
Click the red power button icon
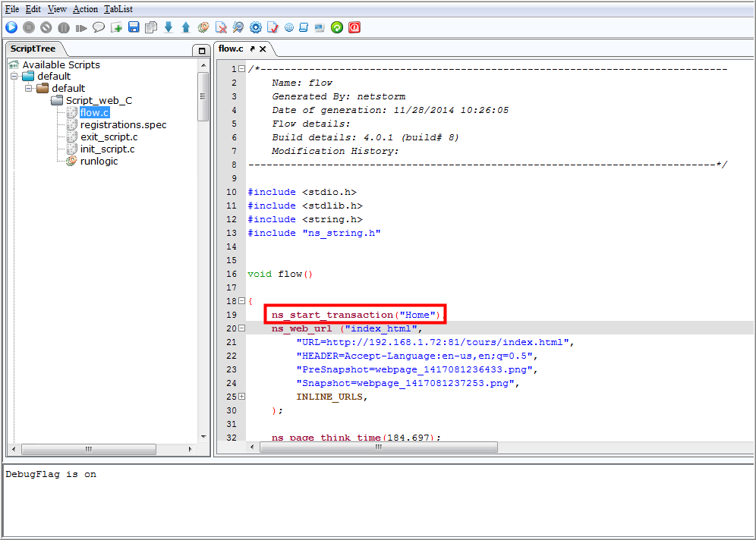(354, 27)
